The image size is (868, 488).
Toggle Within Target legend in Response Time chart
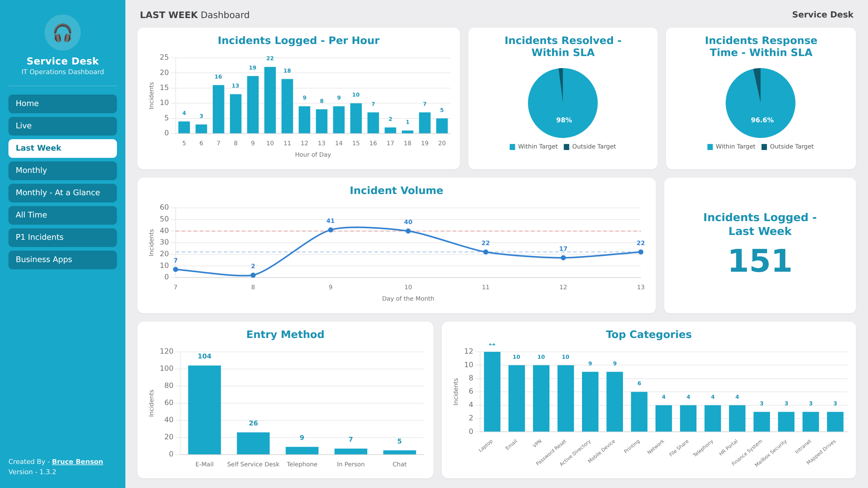(731, 146)
